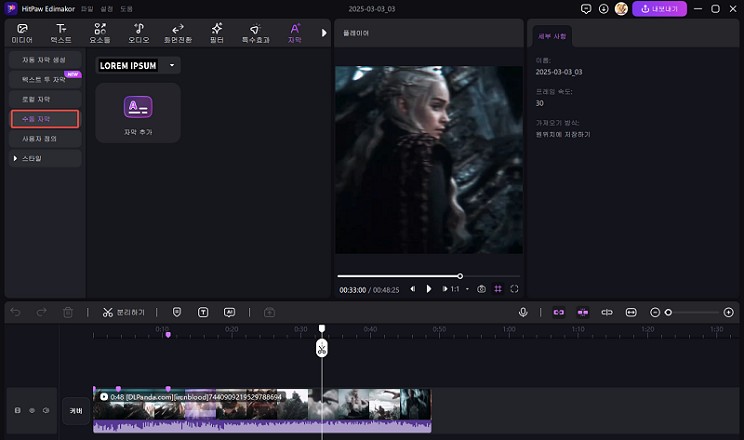Click 분리하기 split scissors button

coord(123,312)
